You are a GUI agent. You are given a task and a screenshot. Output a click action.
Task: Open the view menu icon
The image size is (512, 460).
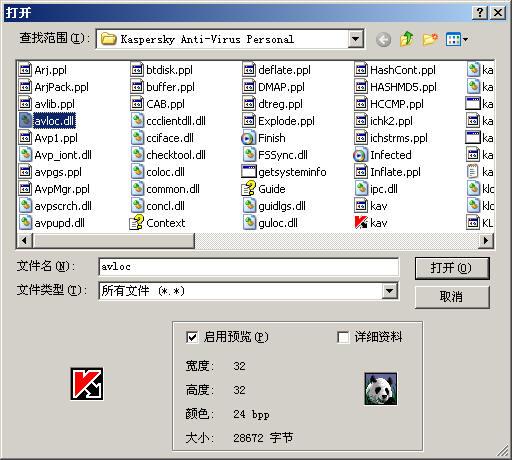[x=457, y=40]
